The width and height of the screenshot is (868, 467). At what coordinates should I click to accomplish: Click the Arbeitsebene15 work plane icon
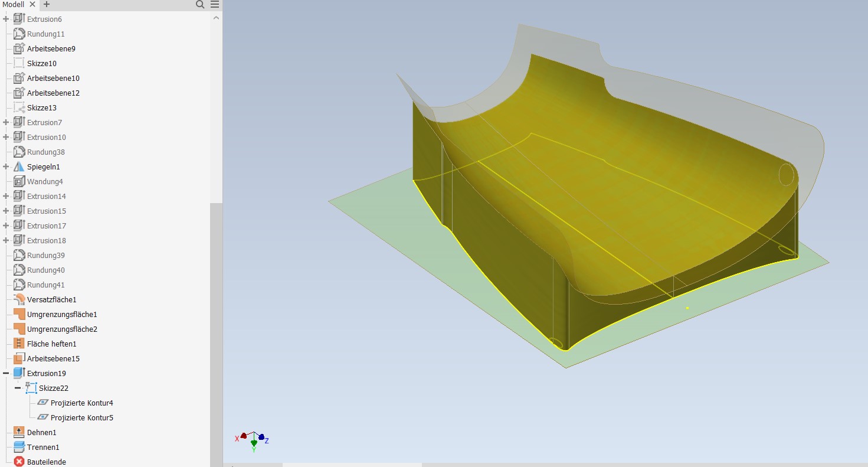[x=19, y=358]
